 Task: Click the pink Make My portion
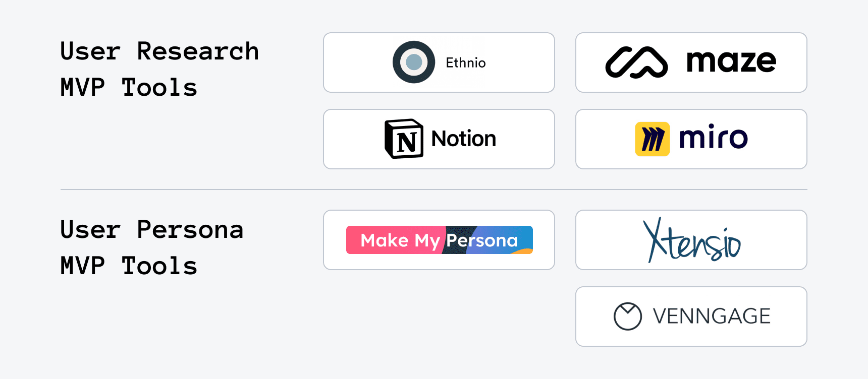394,240
